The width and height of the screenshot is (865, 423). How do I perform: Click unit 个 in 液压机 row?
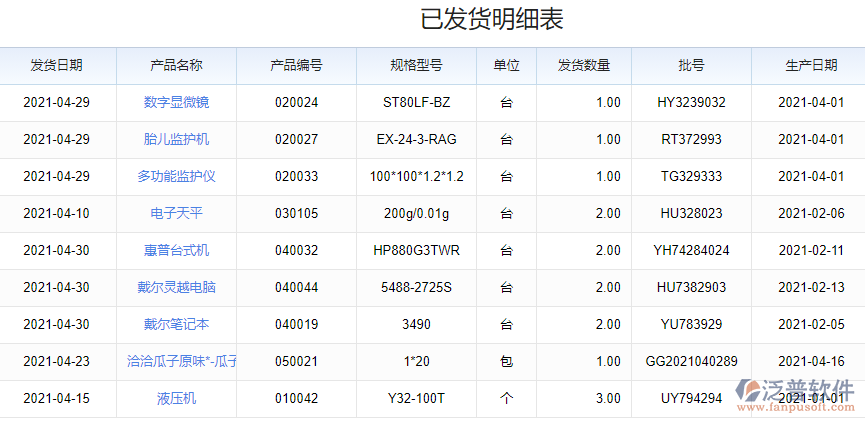point(506,398)
